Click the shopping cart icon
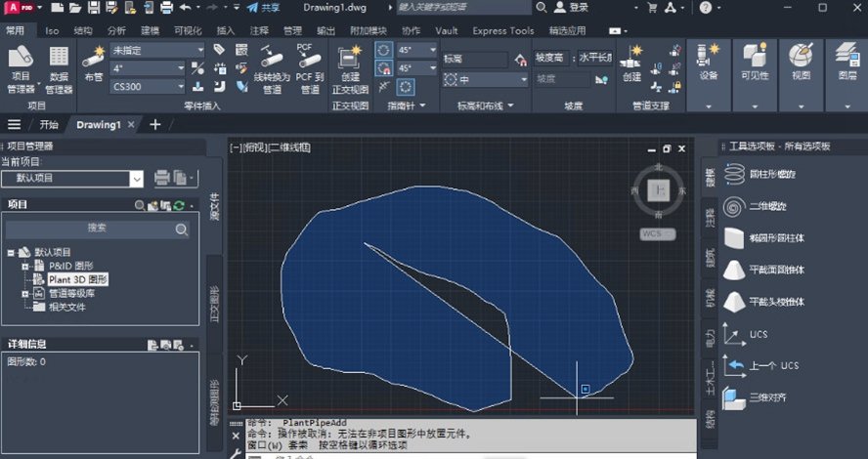Viewport: 868px width, 459px height. click(652, 8)
